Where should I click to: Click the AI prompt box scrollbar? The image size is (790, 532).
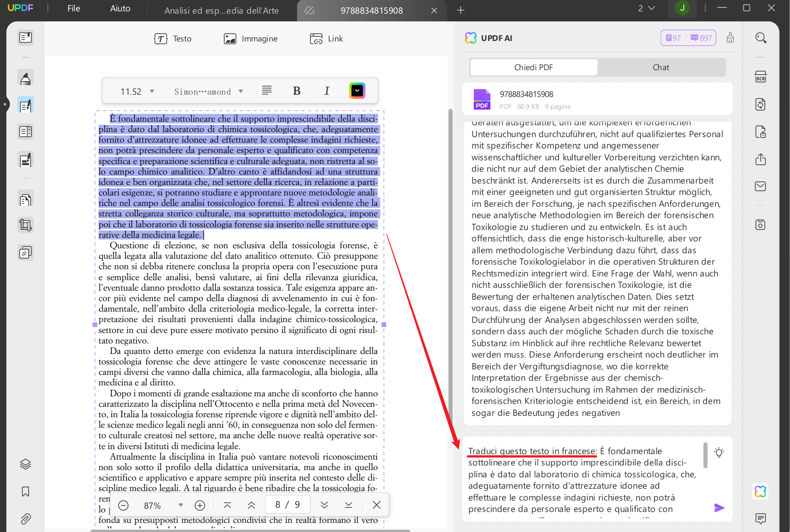coord(705,455)
